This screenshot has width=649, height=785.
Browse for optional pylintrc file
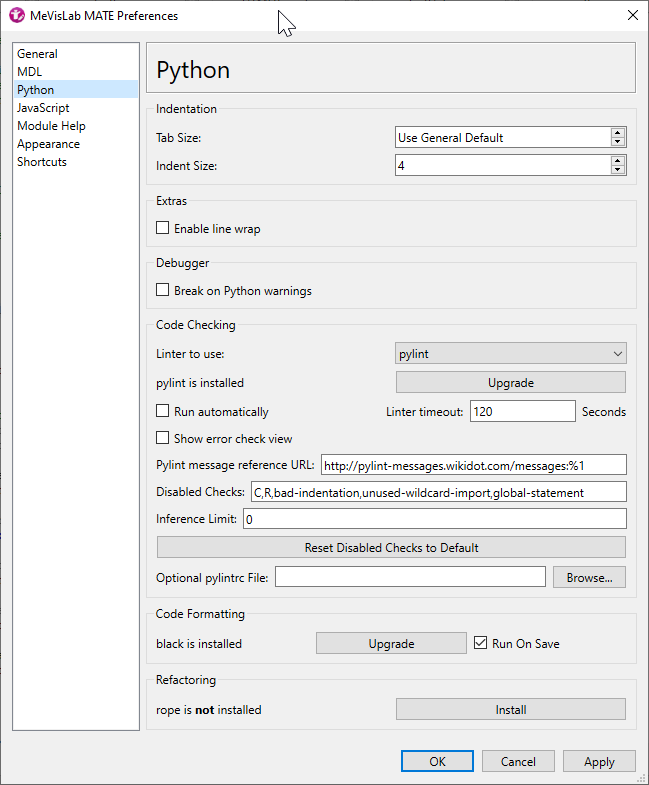pos(589,577)
